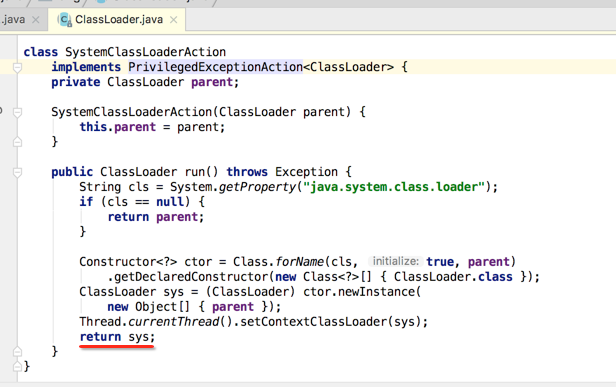
Task: Click the true argument in forName call
Action: 440,262
